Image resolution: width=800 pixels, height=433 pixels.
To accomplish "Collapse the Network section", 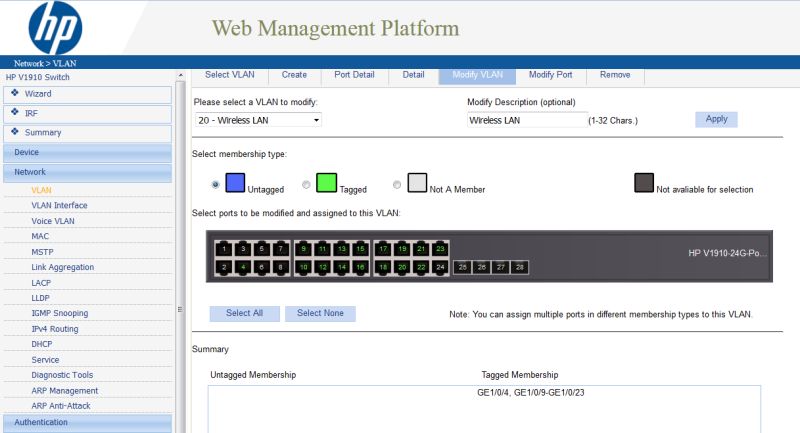I will (87, 172).
